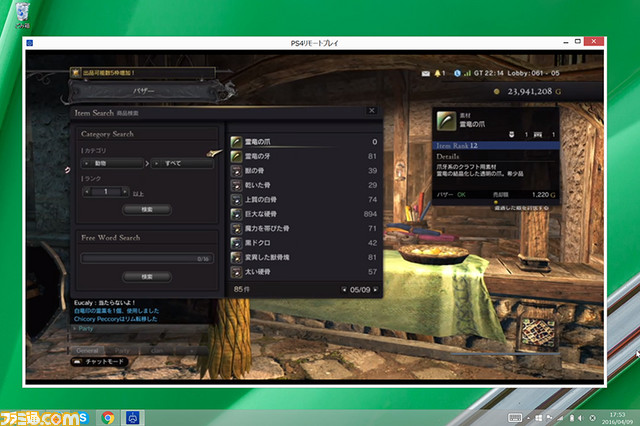
Task: Go to next results page arrow
Action: [x=375, y=290]
